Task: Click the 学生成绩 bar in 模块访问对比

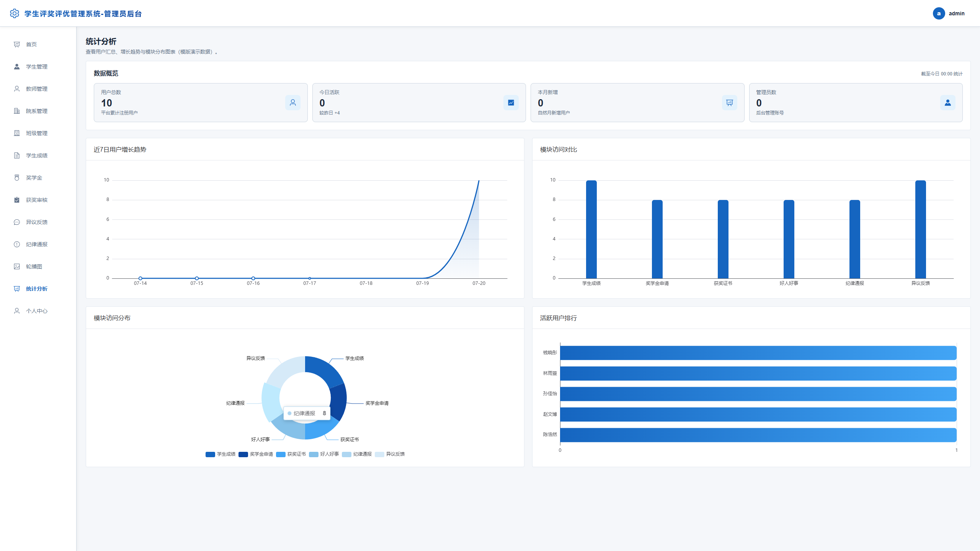Action: 591,229
